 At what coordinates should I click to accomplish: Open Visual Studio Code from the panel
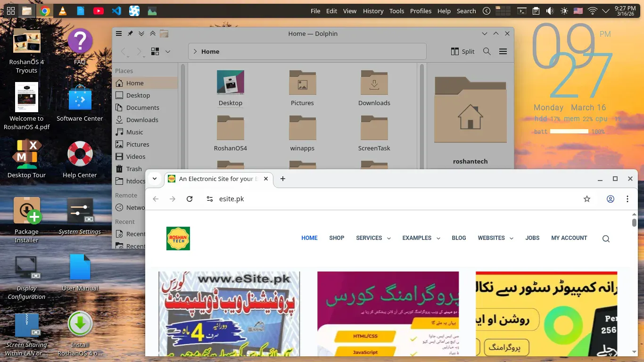point(116,11)
